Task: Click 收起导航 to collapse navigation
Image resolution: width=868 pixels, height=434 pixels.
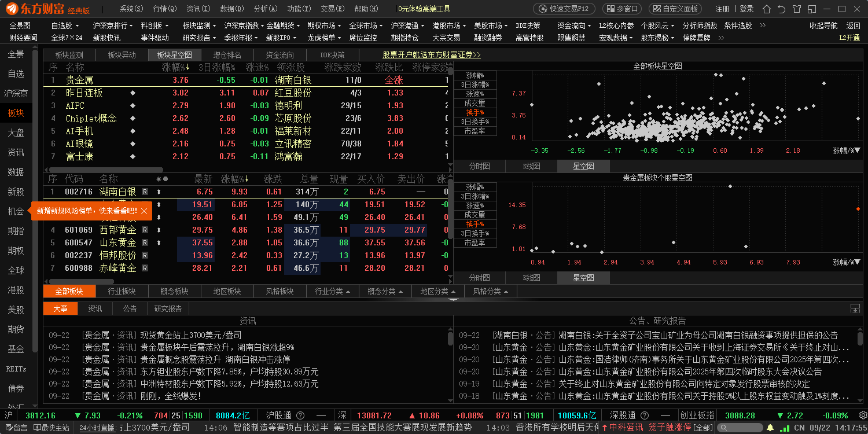Action: pos(823,25)
